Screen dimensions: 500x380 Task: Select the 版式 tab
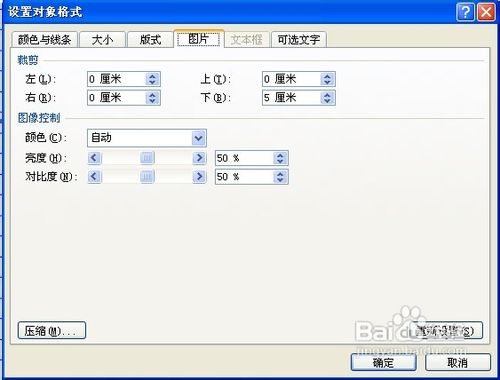[150, 40]
